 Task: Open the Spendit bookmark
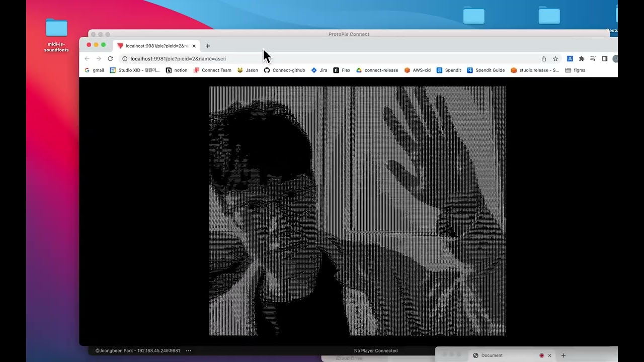[449, 70]
